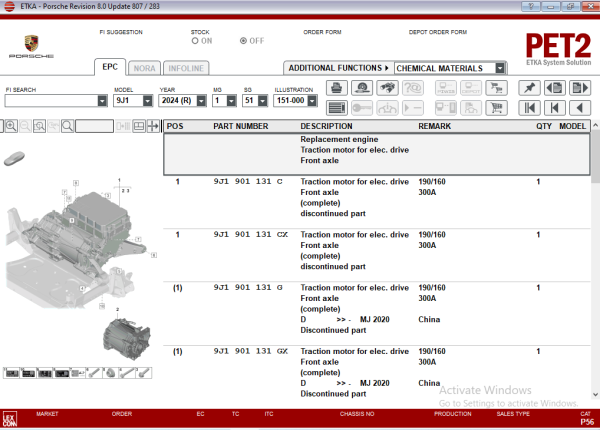Click the QTY column header

point(544,126)
